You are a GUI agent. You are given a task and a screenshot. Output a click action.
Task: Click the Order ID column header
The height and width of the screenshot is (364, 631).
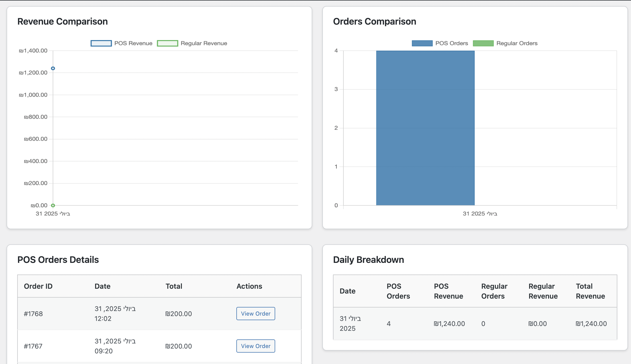coord(38,286)
